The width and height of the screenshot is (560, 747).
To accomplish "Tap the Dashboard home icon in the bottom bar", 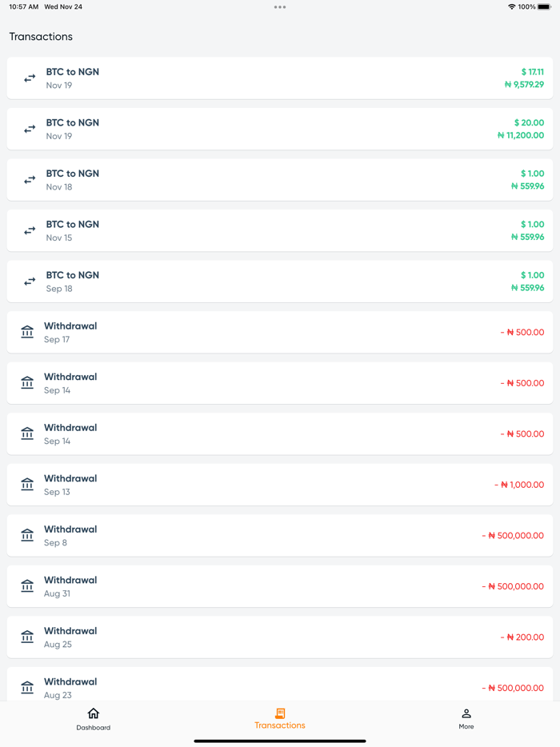I will [x=94, y=713].
